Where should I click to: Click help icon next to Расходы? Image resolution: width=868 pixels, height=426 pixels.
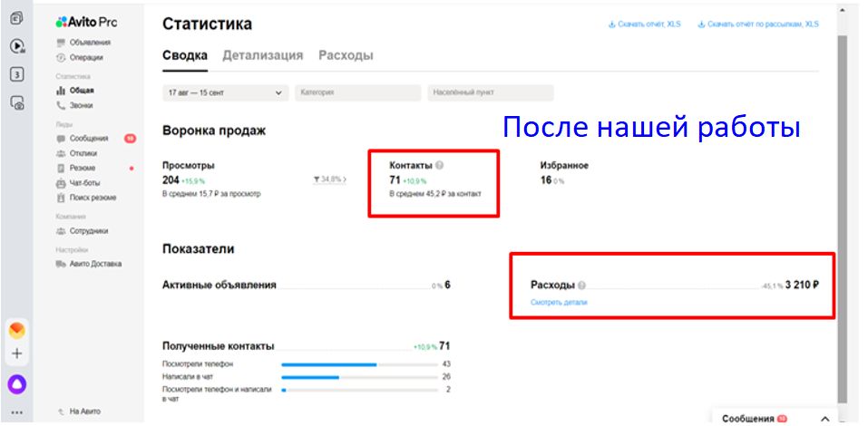tap(581, 286)
